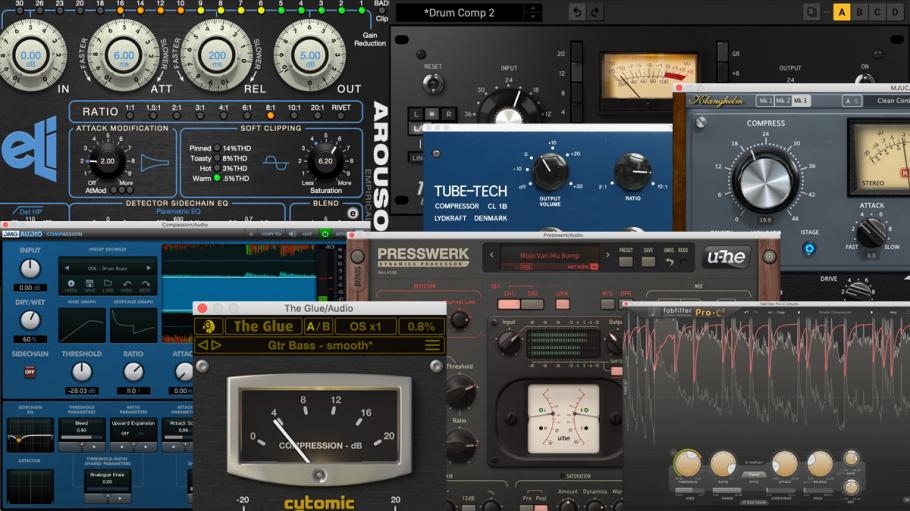Click previous preset arrow in The Glue
The image size is (910, 511).
203,346
